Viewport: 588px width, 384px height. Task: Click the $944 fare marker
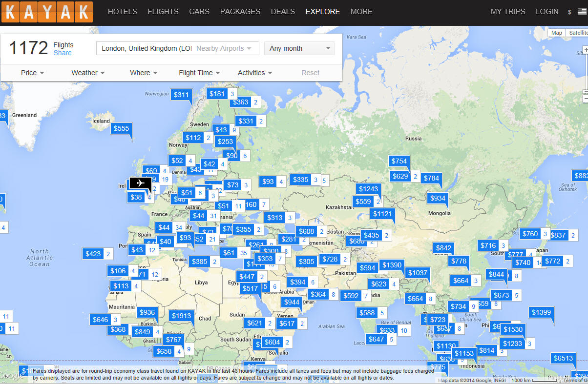click(x=292, y=302)
